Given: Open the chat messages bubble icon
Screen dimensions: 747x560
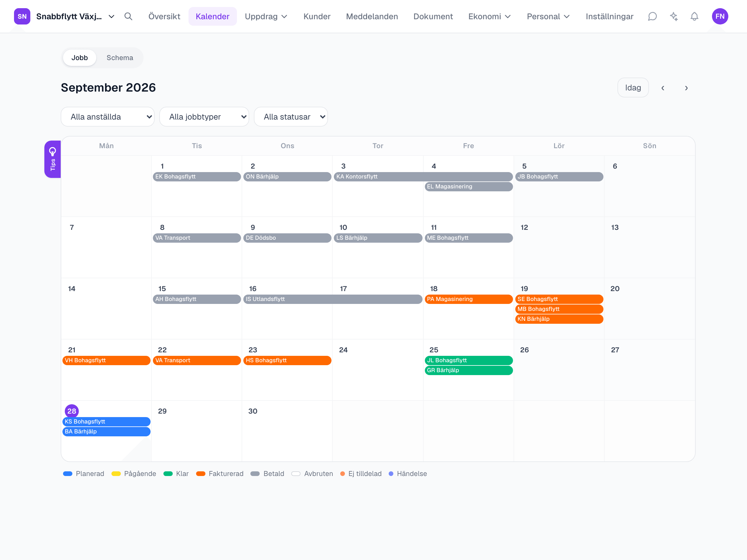Looking at the screenshot, I should (652, 16).
